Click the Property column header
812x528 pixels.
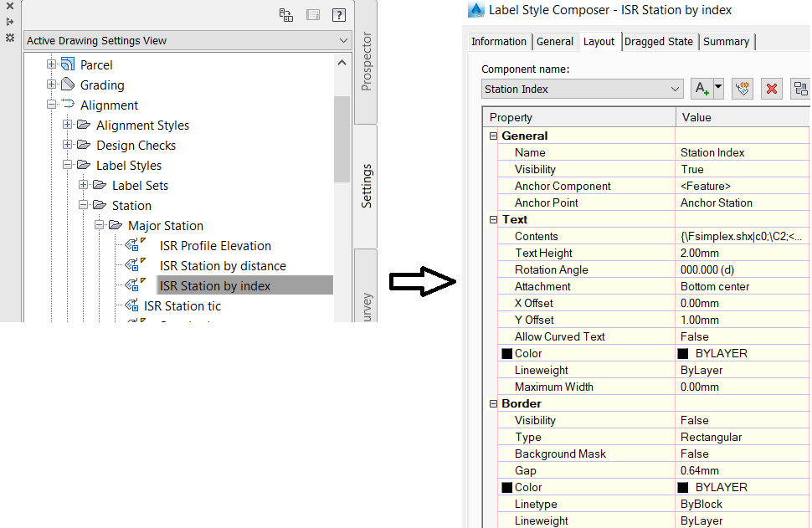[579, 117]
